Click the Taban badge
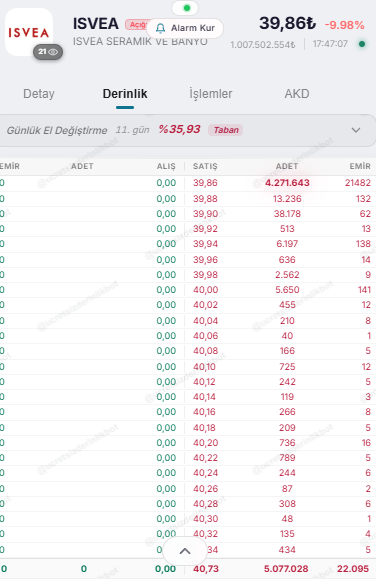The width and height of the screenshot is (376, 579). [x=226, y=130]
